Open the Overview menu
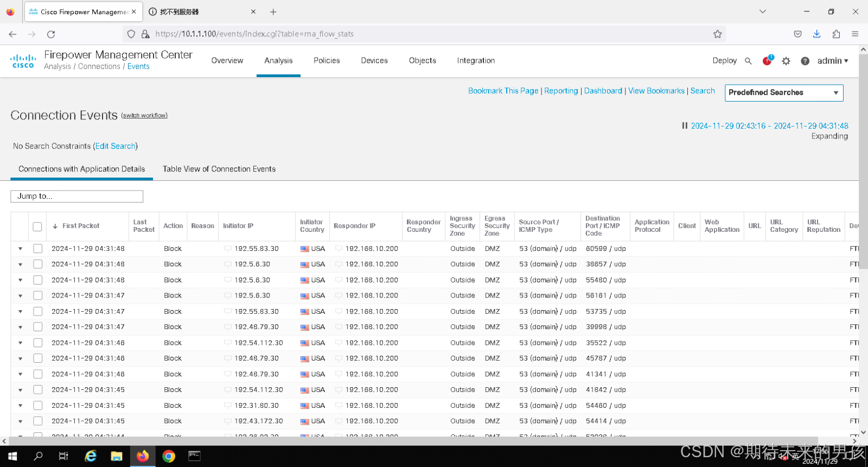Image resolution: width=868 pixels, height=467 pixels. [x=227, y=60]
